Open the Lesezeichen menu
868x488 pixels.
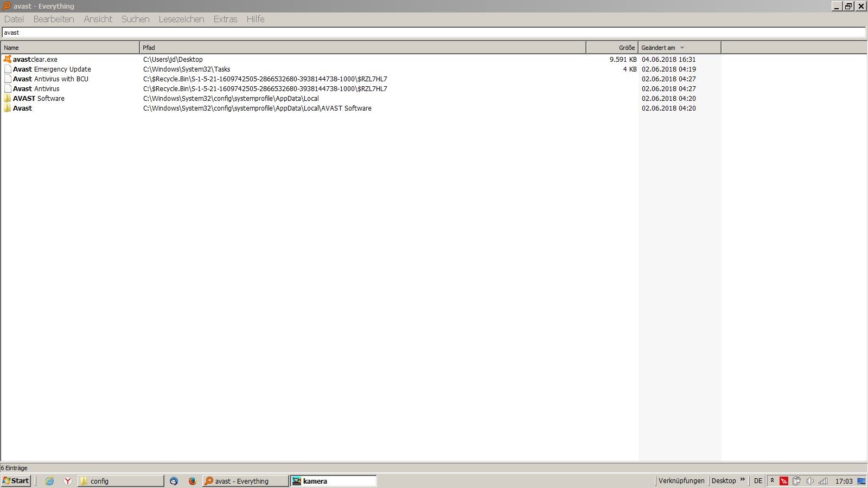point(182,19)
